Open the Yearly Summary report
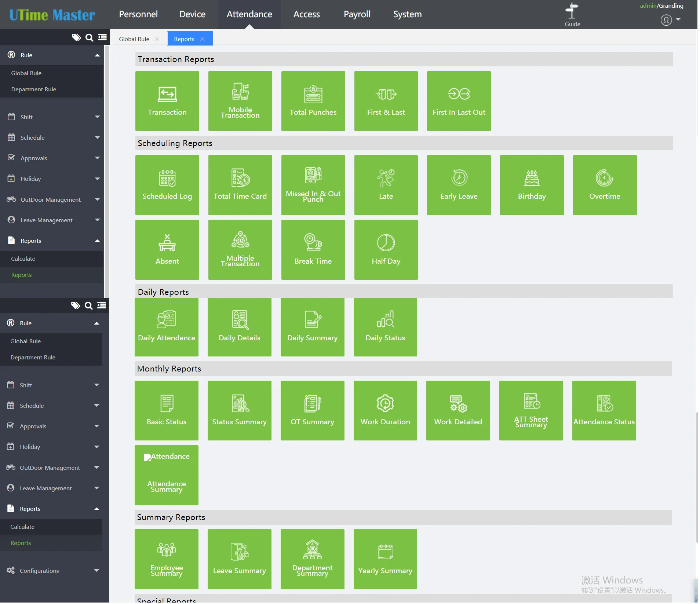This screenshot has width=700, height=604. [385, 559]
